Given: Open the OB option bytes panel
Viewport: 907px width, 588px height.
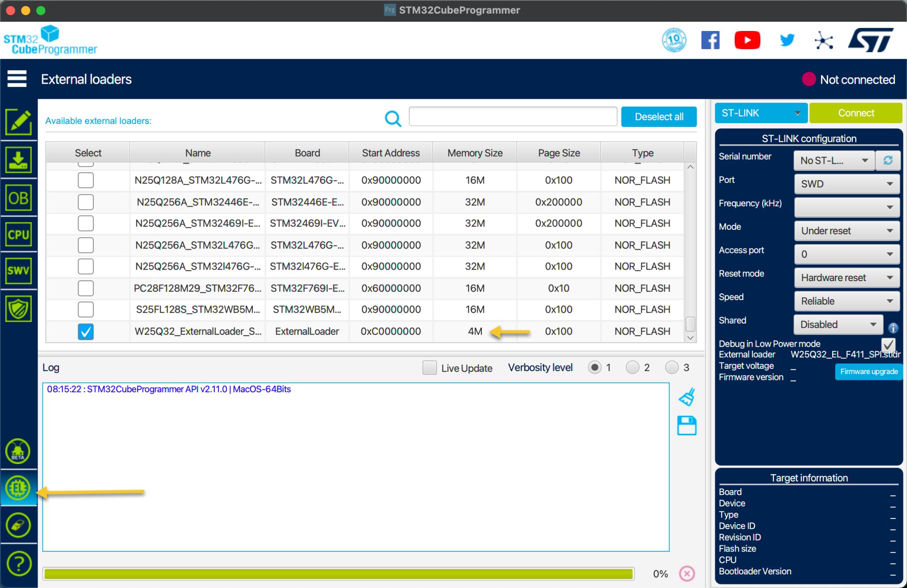Looking at the screenshot, I should [18, 198].
